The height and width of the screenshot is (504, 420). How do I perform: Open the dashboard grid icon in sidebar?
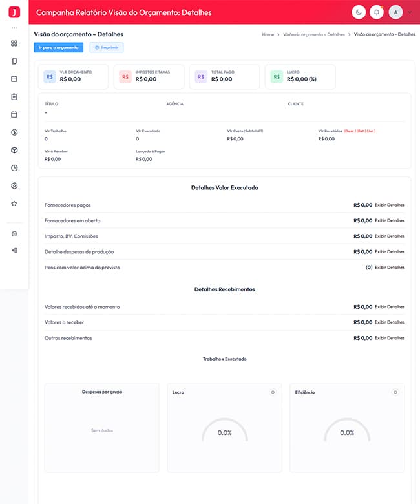tap(14, 43)
